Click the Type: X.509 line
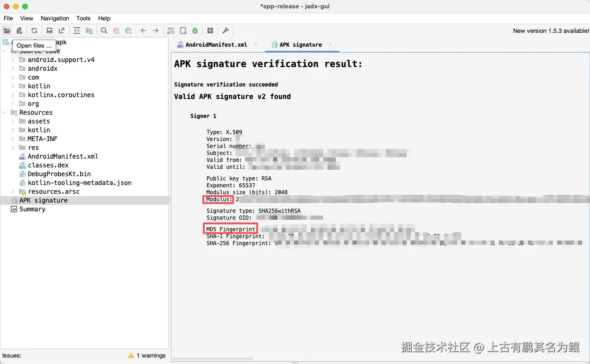Image resolution: width=590 pixels, height=364 pixels. (x=224, y=132)
